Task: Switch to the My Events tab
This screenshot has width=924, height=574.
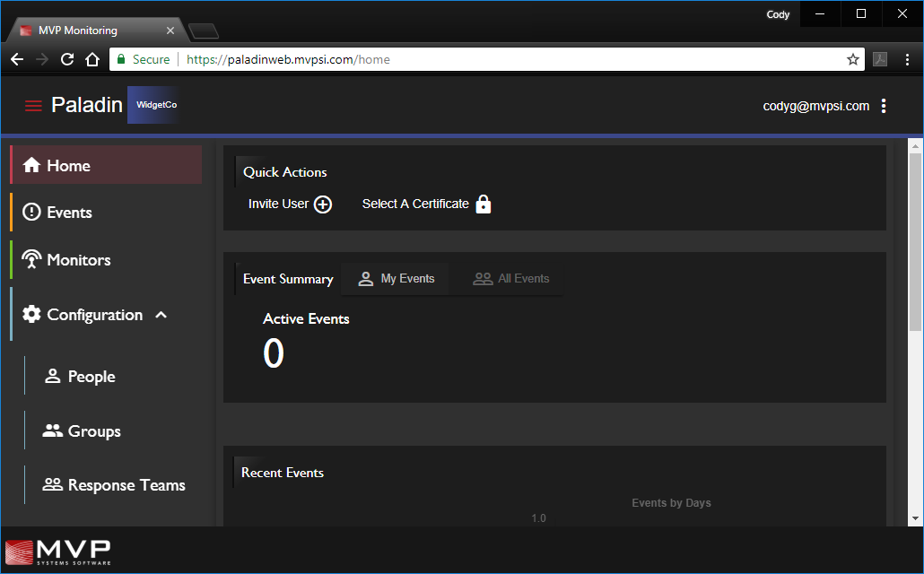Action: pos(396,279)
